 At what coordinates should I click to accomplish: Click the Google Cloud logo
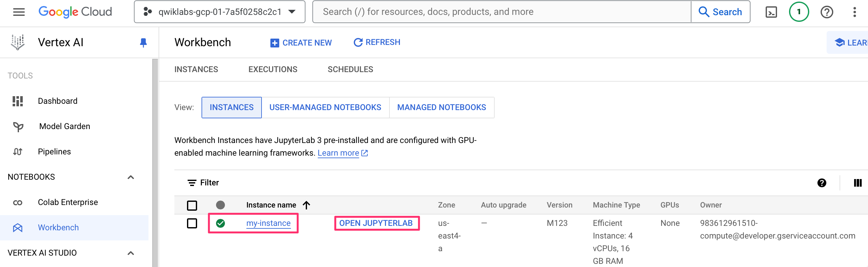pyautogui.click(x=75, y=12)
